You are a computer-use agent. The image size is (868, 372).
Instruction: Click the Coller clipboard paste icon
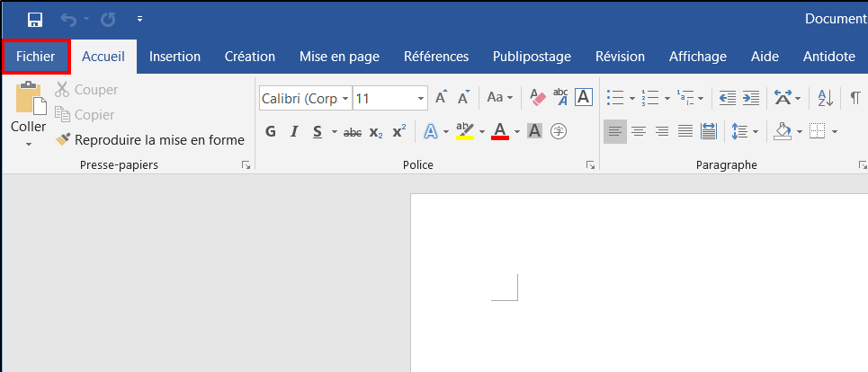pyautogui.click(x=29, y=98)
